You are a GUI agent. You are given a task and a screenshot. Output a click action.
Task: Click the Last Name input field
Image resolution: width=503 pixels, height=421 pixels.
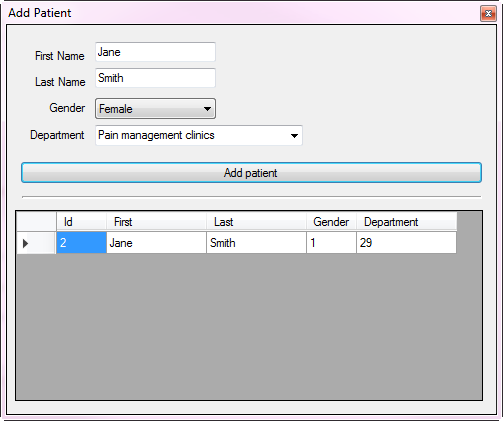coord(155,78)
